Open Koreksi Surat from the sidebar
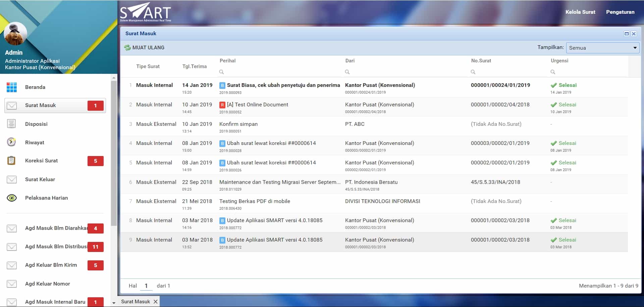 coord(41,161)
